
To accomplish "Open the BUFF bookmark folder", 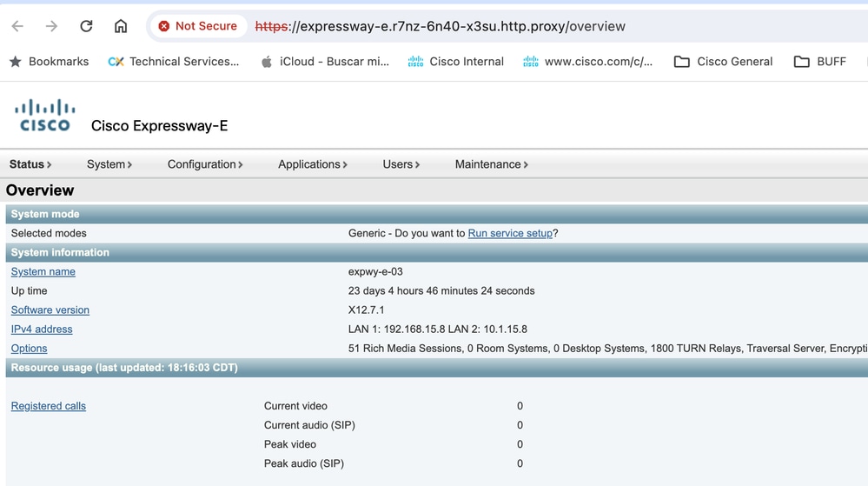I will [x=820, y=62].
